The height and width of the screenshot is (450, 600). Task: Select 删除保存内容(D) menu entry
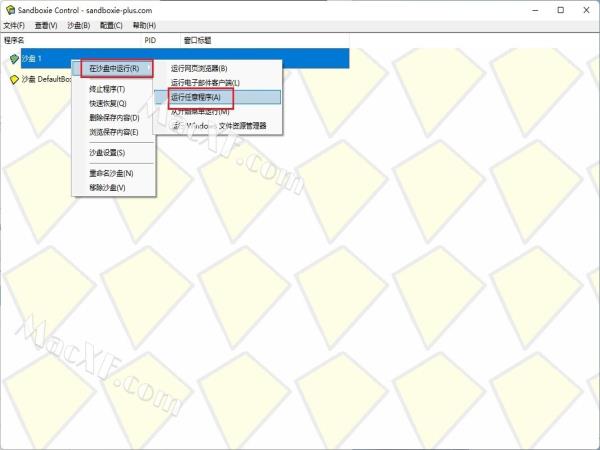coord(113,118)
